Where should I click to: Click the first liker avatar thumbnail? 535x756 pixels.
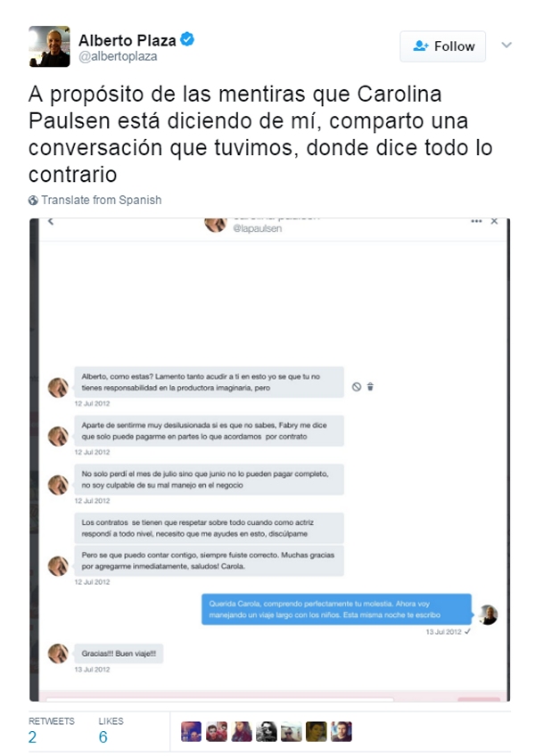pyautogui.click(x=191, y=731)
